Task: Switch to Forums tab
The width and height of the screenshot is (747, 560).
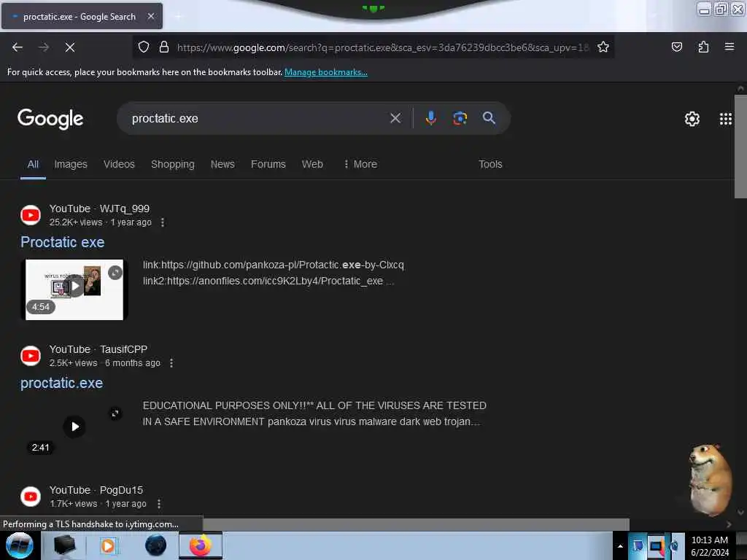Action: pos(268,164)
